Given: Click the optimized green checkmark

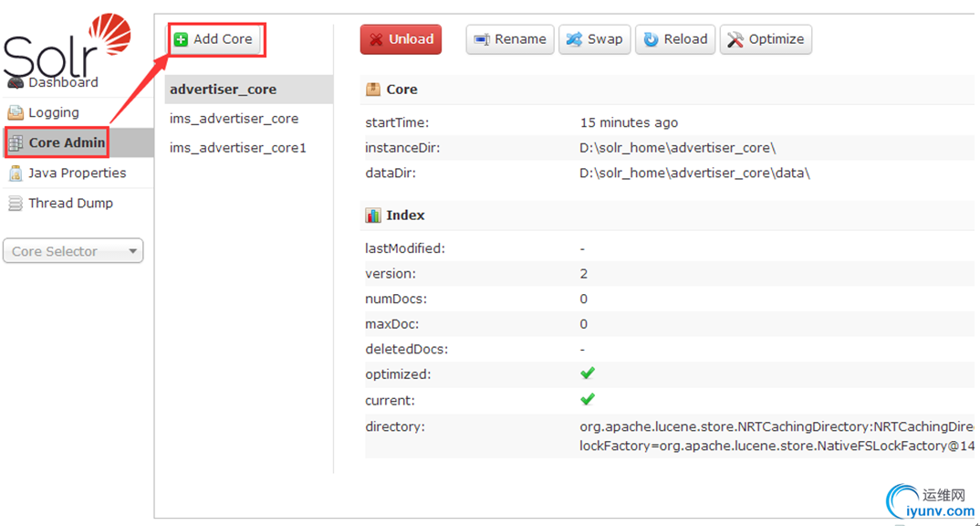Looking at the screenshot, I should click(x=588, y=373).
